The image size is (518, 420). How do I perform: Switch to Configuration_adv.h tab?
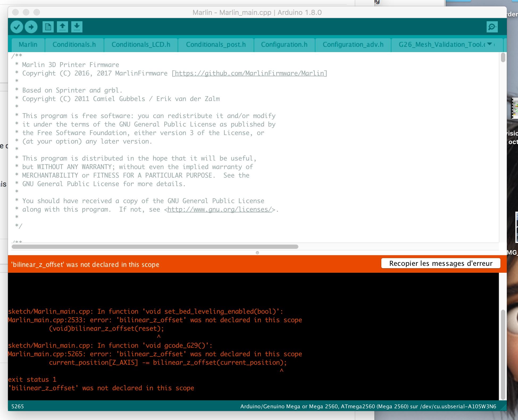pyautogui.click(x=353, y=44)
